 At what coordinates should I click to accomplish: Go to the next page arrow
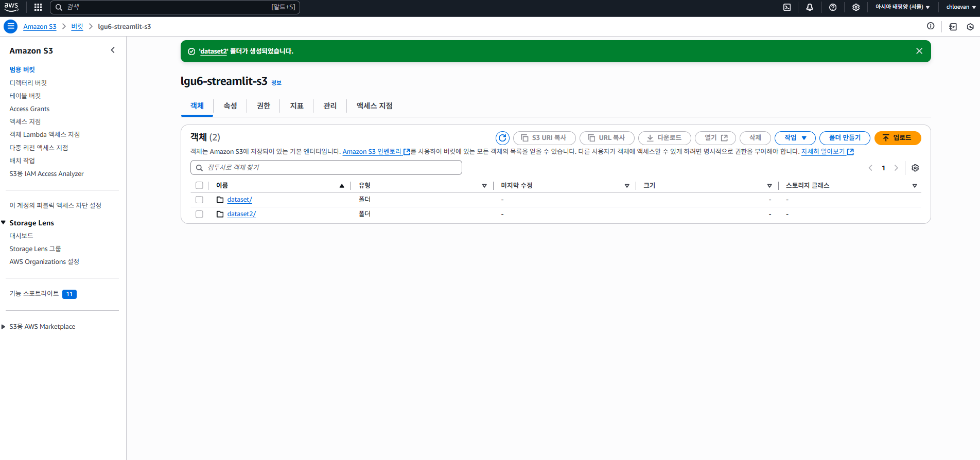tap(896, 168)
